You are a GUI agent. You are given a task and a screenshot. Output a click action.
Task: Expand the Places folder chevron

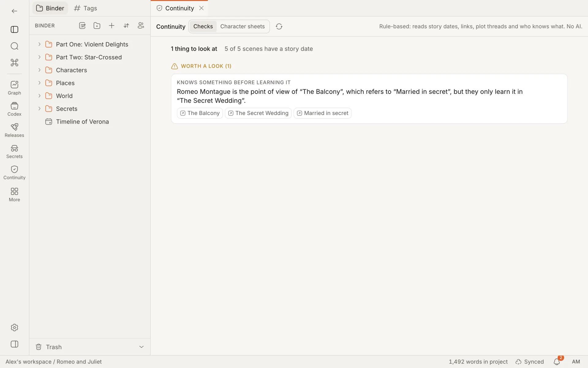tap(39, 83)
